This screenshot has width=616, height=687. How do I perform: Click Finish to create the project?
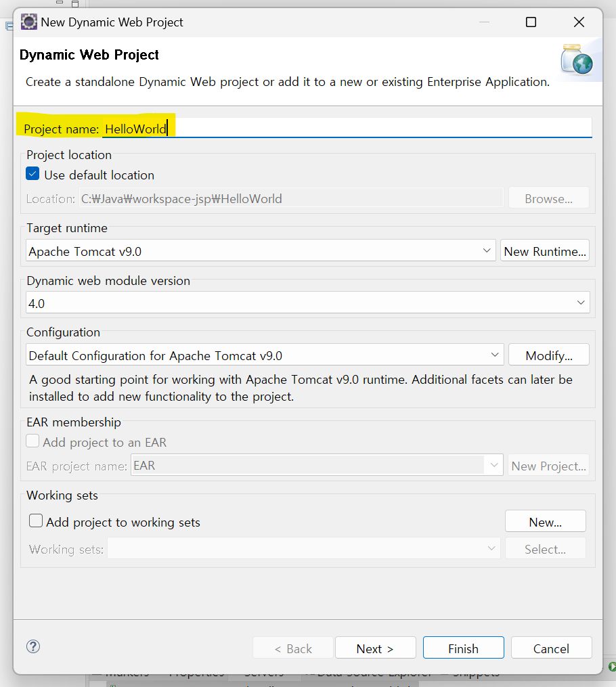464,648
